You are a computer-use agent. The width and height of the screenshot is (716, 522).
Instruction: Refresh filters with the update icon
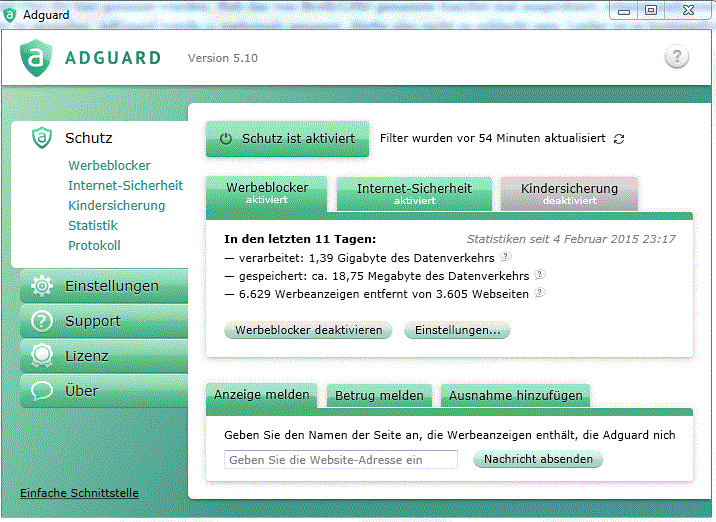tap(619, 139)
